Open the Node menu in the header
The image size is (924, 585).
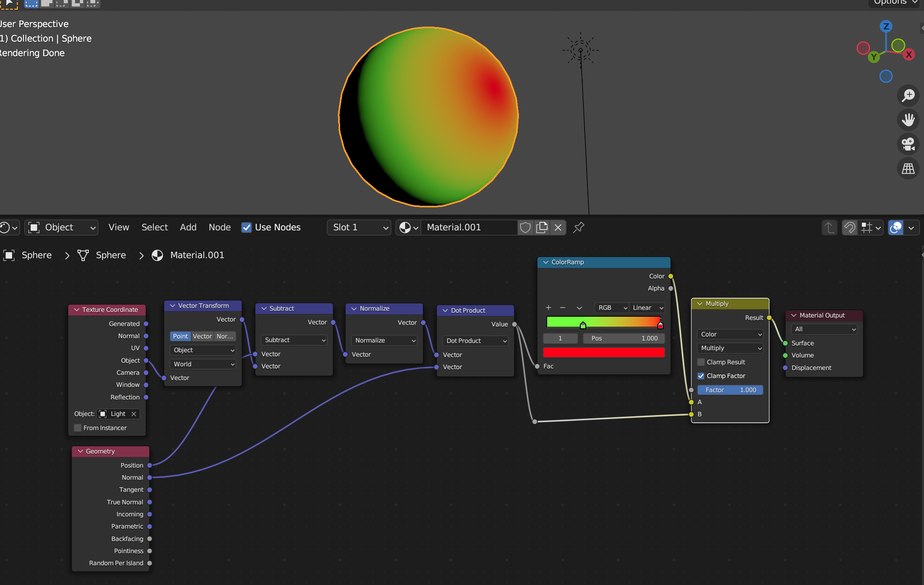tap(220, 228)
